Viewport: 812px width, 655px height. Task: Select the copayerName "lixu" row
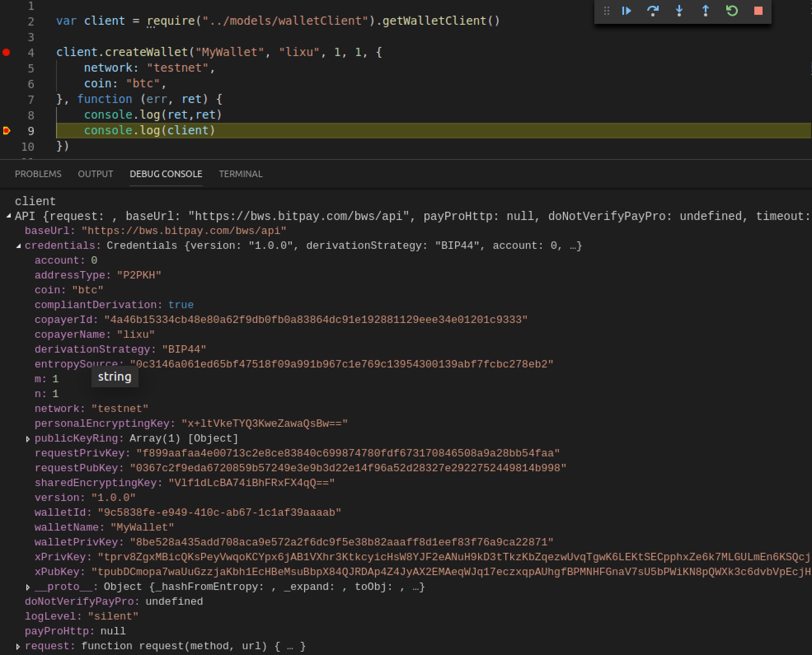[x=95, y=335]
